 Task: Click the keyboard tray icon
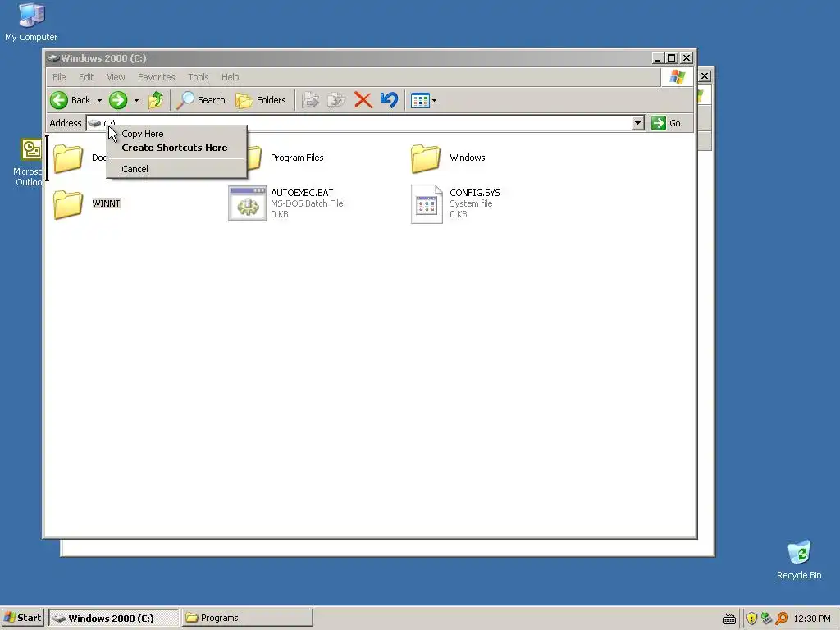729,619
